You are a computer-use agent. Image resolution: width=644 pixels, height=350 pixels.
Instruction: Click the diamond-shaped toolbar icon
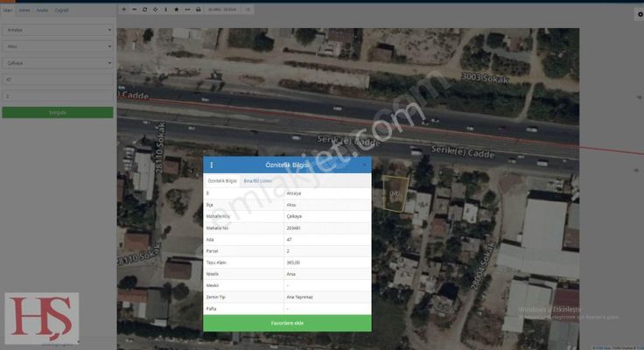point(155,9)
